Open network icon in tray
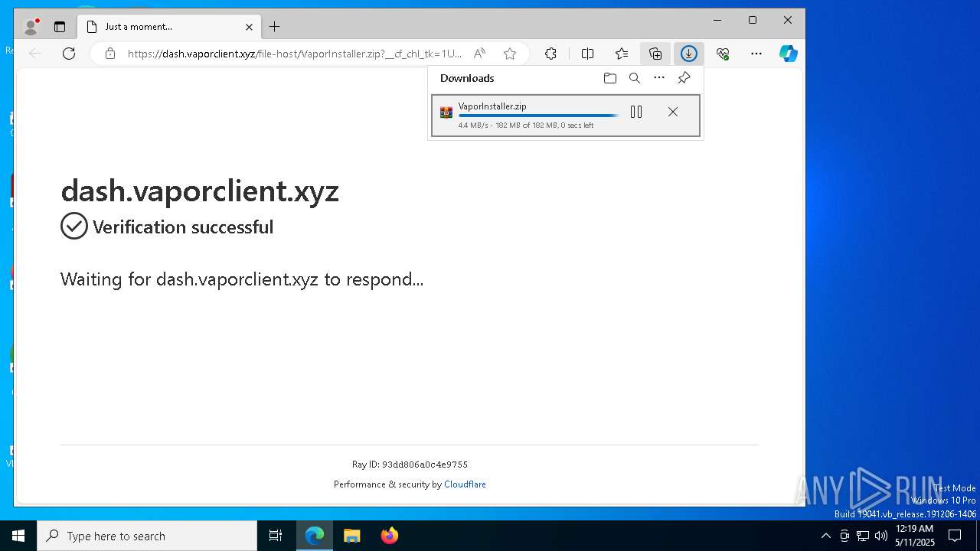The width and height of the screenshot is (980, 551). click(x=863, y=536)
